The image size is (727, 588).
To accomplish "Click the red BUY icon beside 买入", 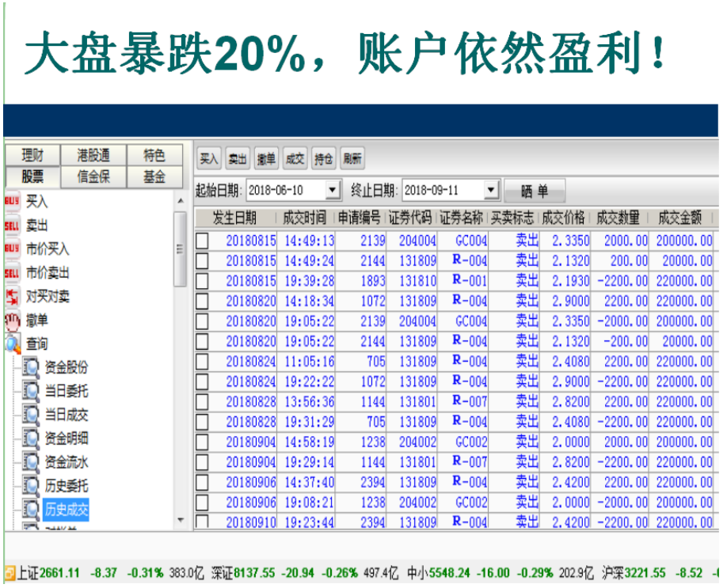I will point(12,202).
